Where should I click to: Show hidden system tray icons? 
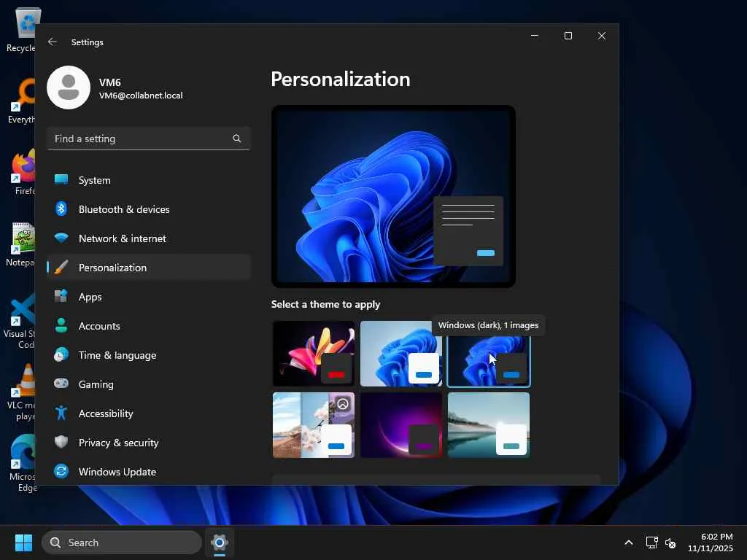(629, 542)
